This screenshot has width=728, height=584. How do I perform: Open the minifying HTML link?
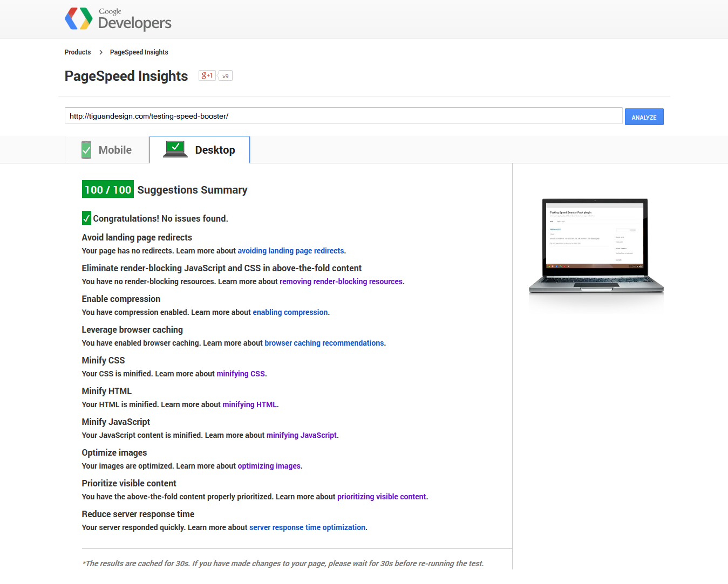249,404
